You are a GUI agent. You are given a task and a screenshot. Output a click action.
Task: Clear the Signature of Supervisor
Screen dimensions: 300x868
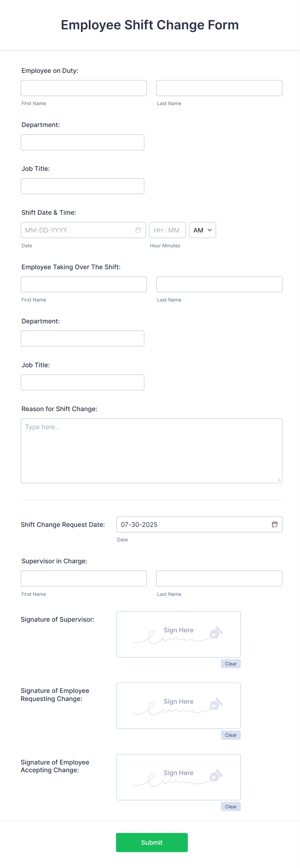(231, 664)
